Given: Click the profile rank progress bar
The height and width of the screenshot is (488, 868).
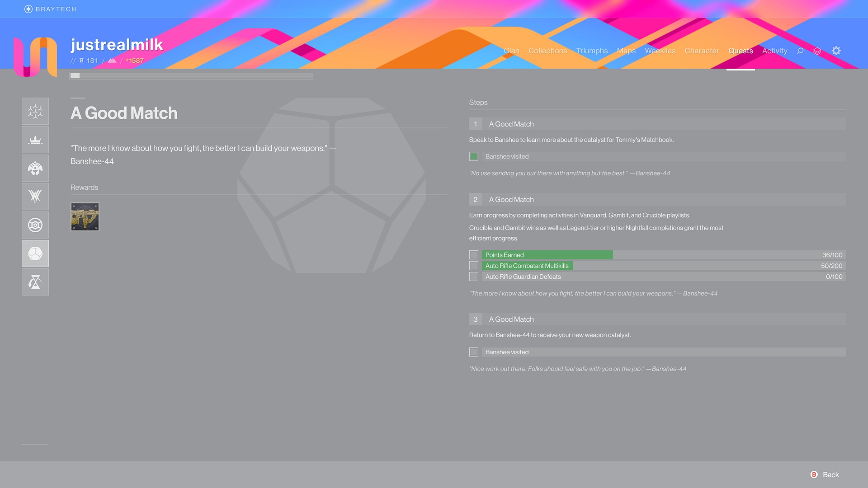Looking at the screenshot, I should 192,76.
